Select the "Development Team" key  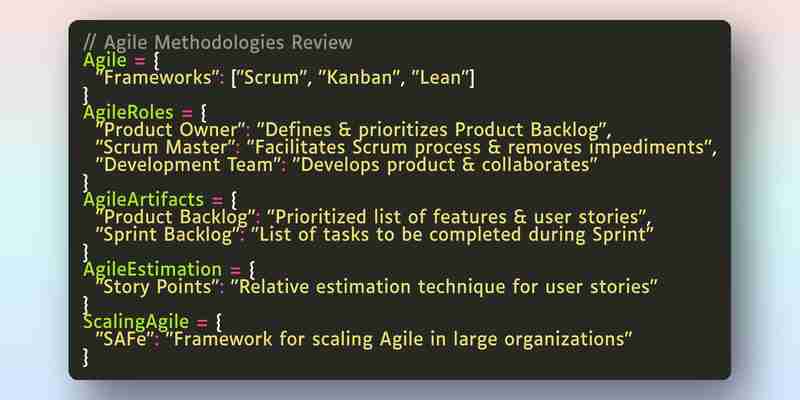pyautogui.click(x=188, y=165)
